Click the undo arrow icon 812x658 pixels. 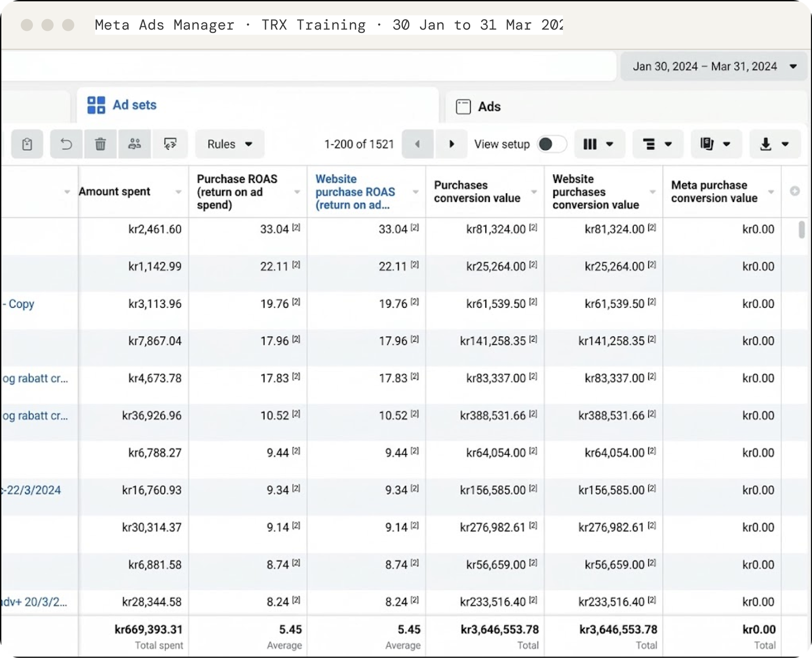pos(66,144)
